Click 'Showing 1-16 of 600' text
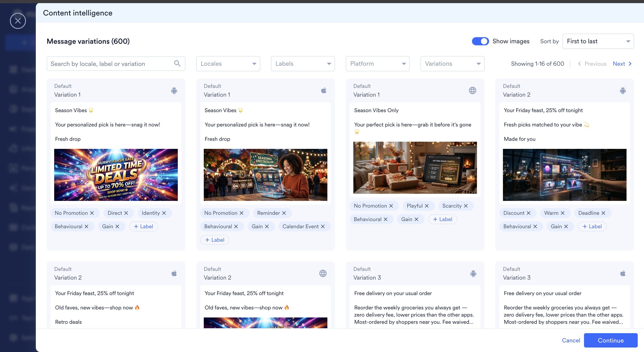This screenshot has width=644, height=352. point(537,64)
